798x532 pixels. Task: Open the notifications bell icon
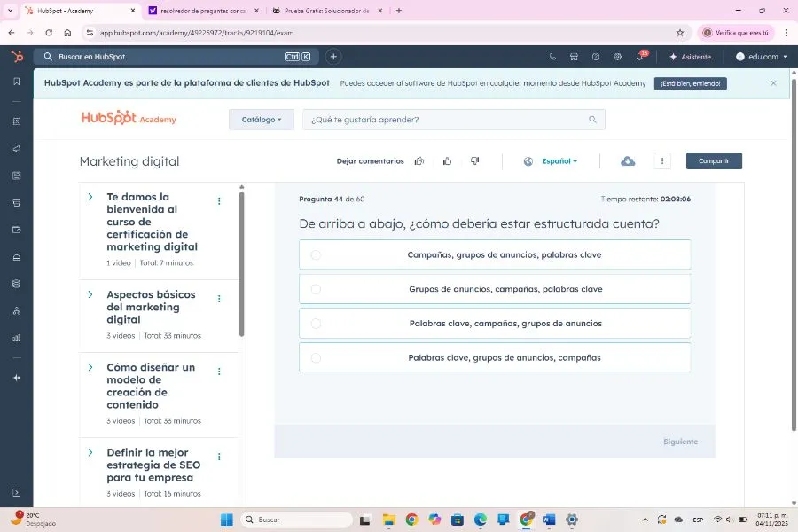click(x=640, y=56)
